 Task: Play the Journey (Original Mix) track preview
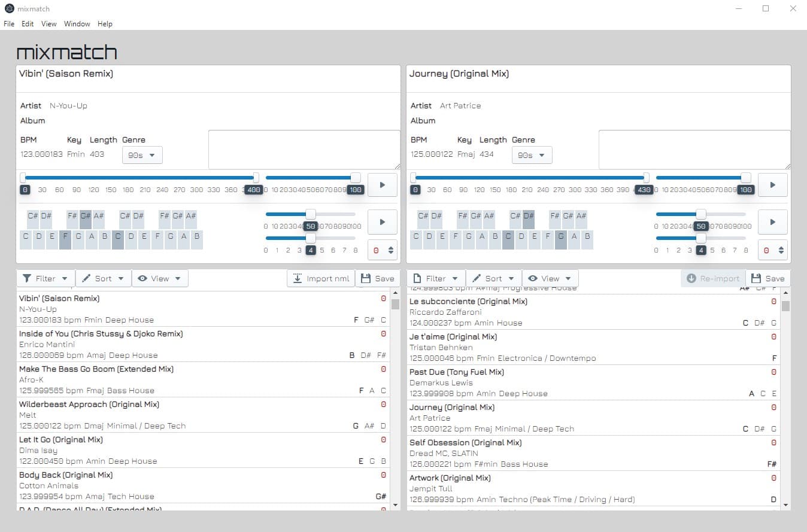point(772,185)
